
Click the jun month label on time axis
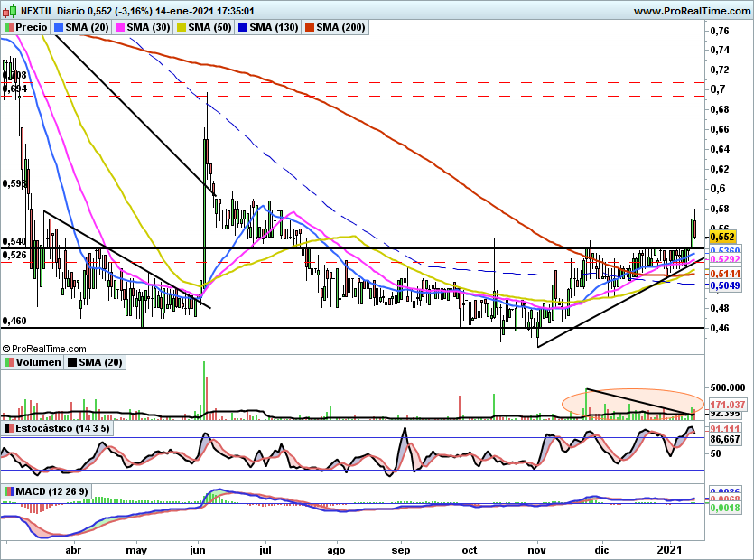coord(198,550)
